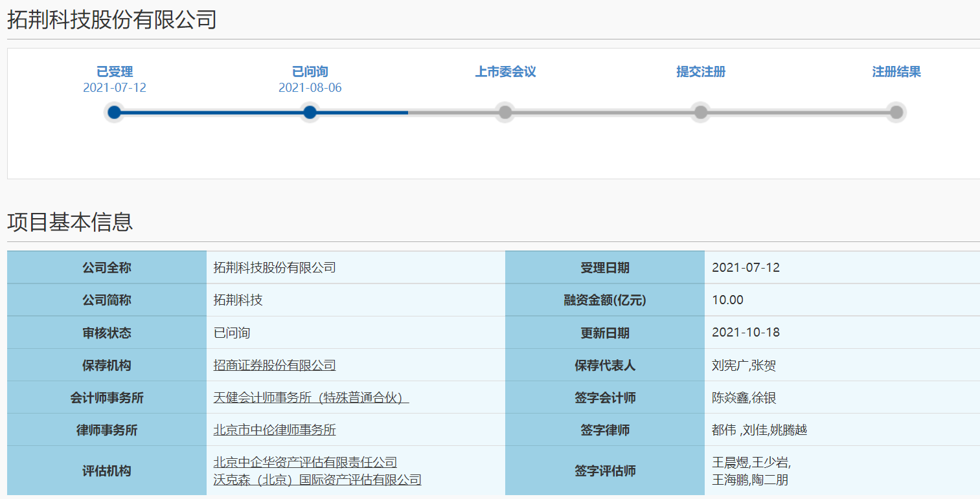Click the 保荐代表人 header cell
Screen dimensions: 980x499
pyautogui.click(x=605, y=364)
